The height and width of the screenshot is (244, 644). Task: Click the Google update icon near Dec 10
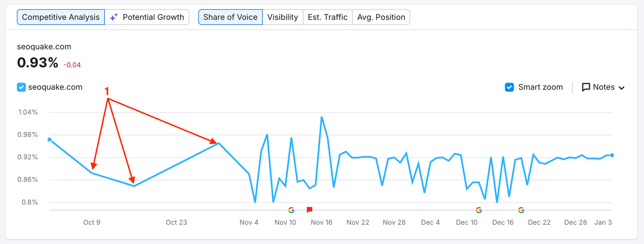(x=479, y=210)
